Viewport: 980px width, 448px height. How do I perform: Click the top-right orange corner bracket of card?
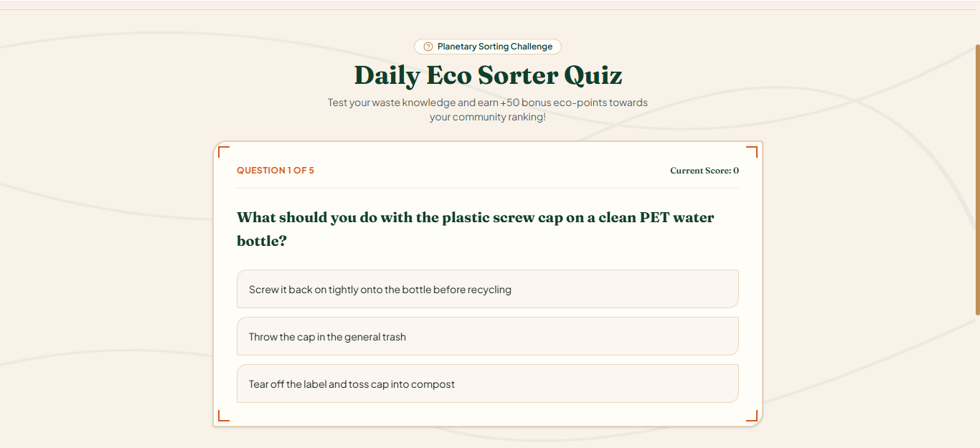[752, 151]
